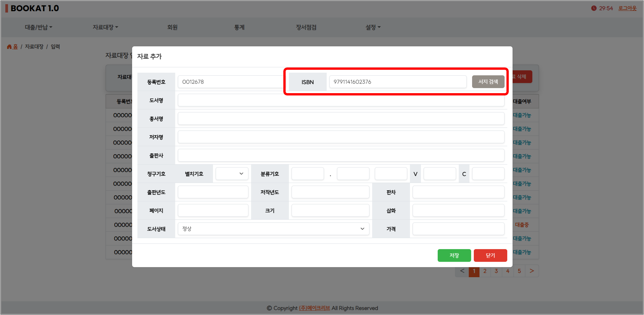Click the 가격 input field

tap(458, 229)
